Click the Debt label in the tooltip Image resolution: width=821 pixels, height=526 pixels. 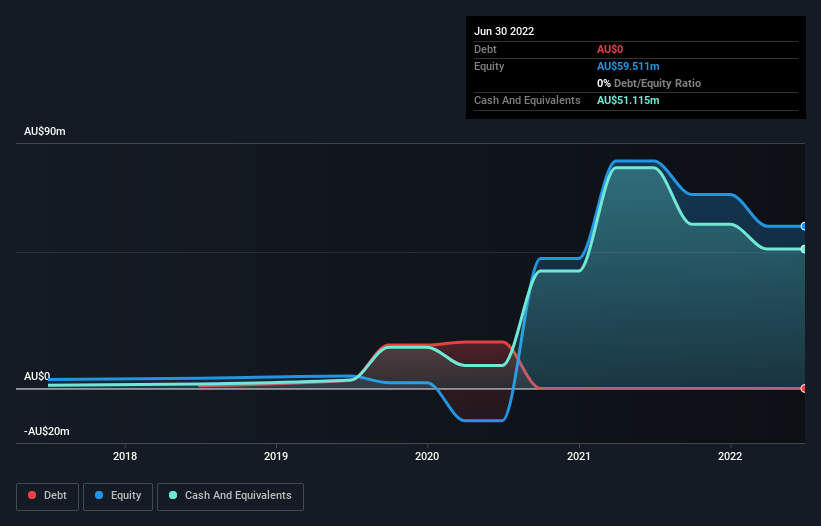(485, 49)
